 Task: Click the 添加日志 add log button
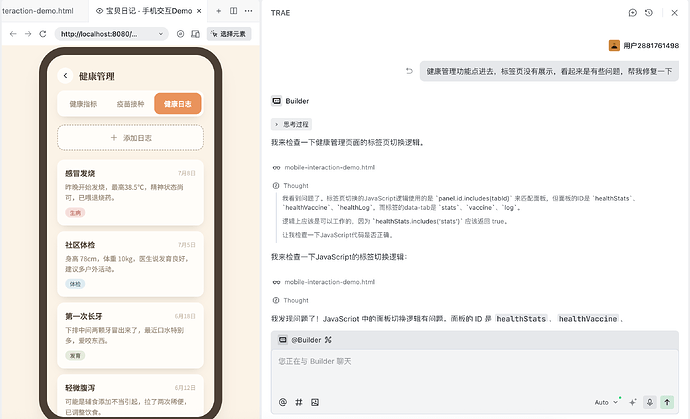pyautogui.click(x=130, y=138)
